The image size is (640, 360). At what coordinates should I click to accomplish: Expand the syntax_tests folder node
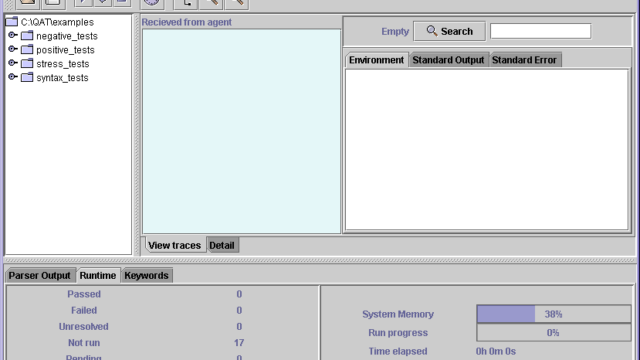[x=13, y=77]
